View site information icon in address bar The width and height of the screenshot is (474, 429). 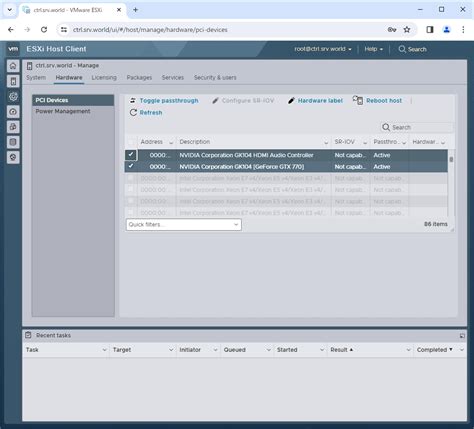(x=64, y=30)
